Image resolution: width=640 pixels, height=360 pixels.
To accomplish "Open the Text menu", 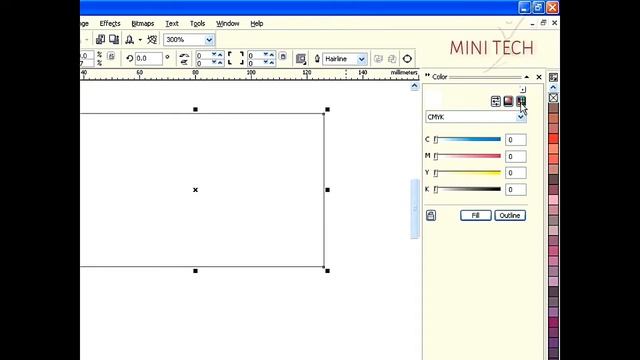I will pyautogui.click(x=172, y=24).
